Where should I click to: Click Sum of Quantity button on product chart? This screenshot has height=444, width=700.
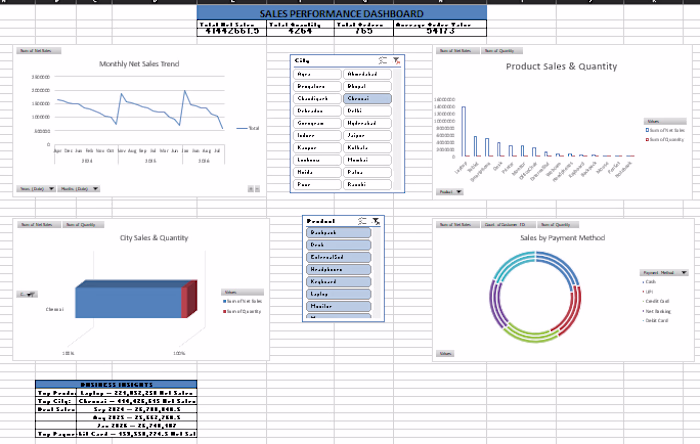coord(501,51)
